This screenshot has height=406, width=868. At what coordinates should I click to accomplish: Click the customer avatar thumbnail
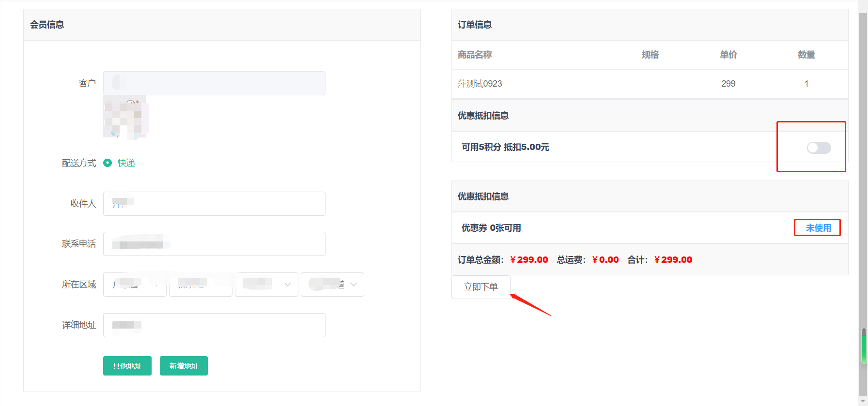(x=125, y=118)
